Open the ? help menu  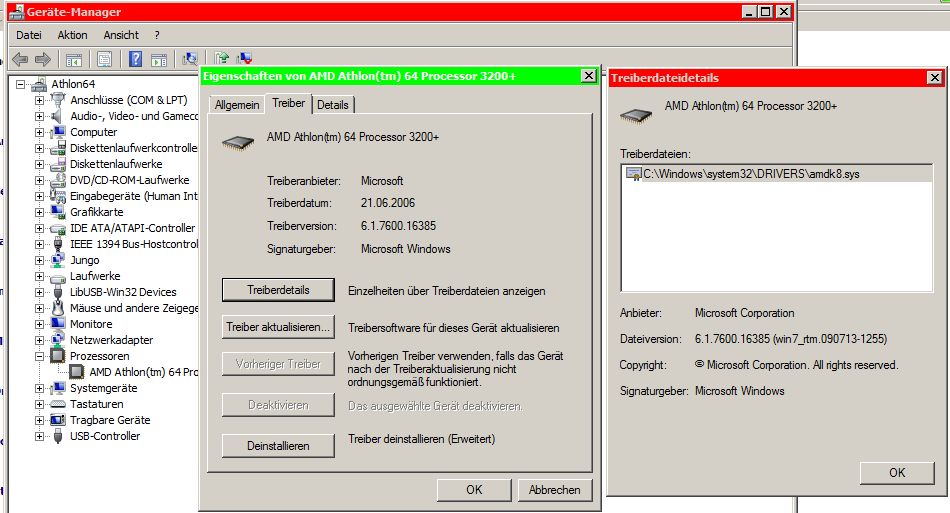pyautogui.click(x=157, y=35)
